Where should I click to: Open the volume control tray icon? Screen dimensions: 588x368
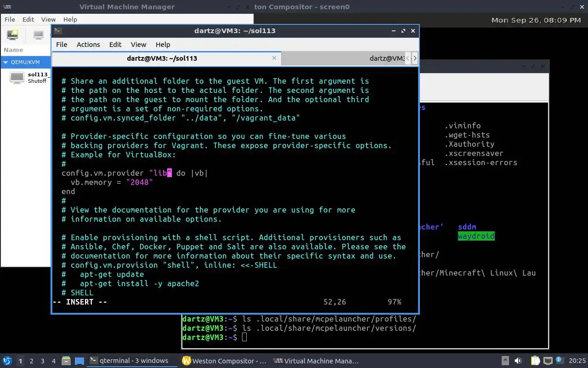click(x=518, y=361)
